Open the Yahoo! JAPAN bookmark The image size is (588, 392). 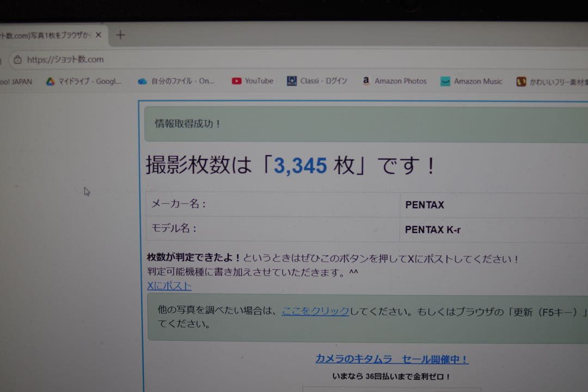click(x=16, y=82)
